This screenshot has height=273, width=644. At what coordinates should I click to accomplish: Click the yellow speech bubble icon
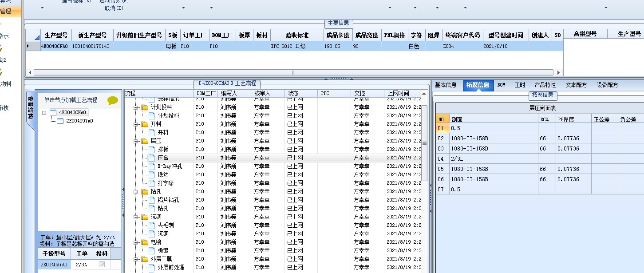(x=113, y=100)
